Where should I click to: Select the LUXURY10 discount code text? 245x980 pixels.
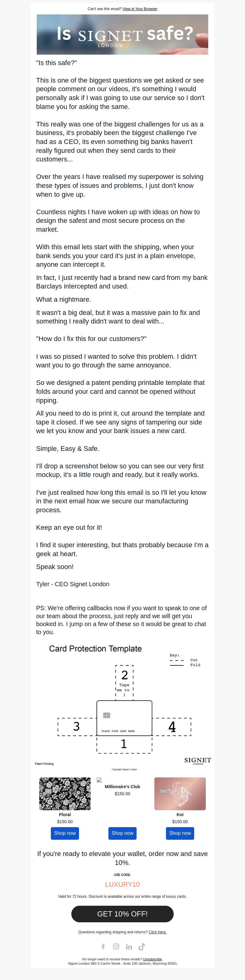point(122,884)
